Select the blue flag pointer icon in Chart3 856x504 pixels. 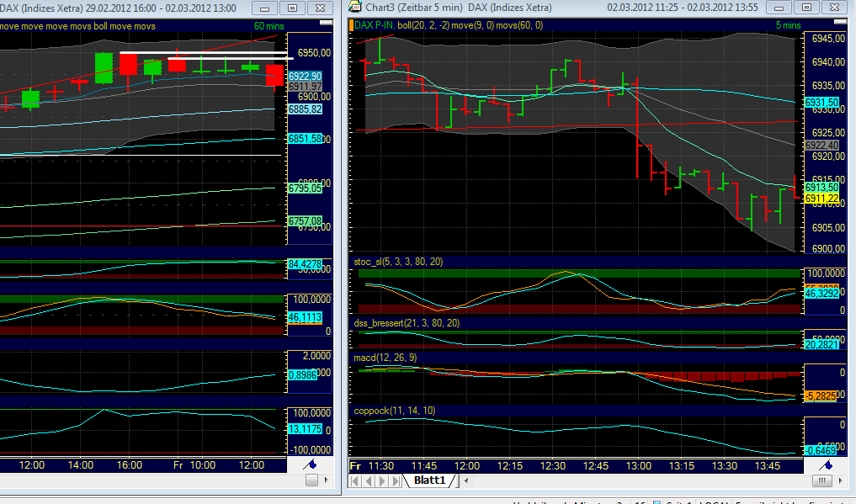point(827,464)
